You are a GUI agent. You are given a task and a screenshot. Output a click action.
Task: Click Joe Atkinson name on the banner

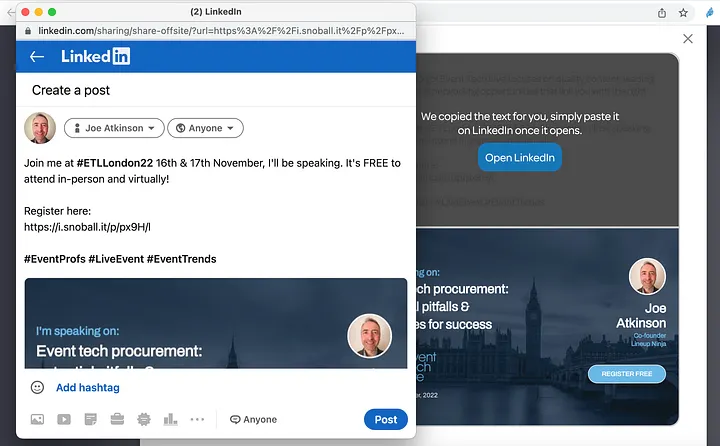(x=641, y=316)
